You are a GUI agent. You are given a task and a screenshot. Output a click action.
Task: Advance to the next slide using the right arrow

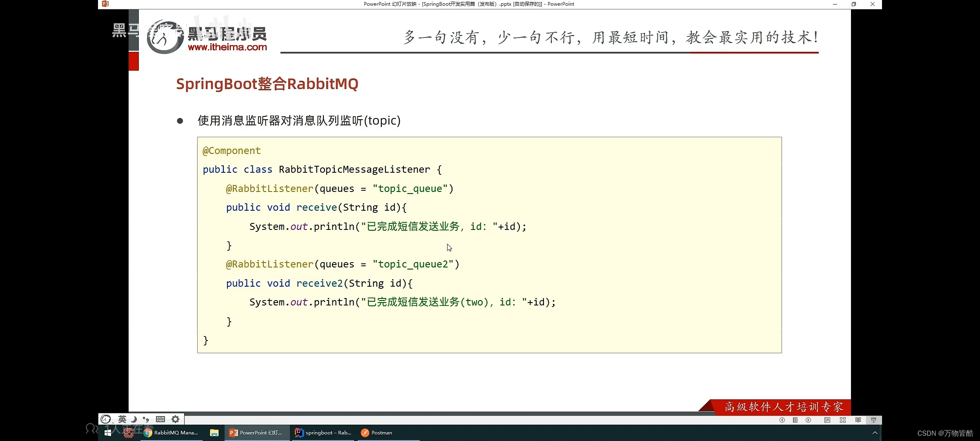coord(808,420)
